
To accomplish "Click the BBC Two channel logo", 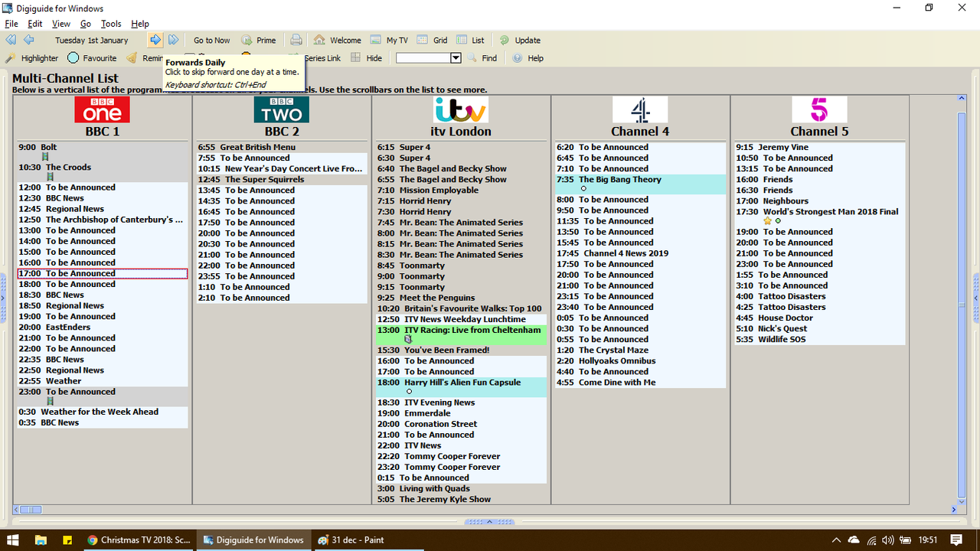I will point(282,109).
